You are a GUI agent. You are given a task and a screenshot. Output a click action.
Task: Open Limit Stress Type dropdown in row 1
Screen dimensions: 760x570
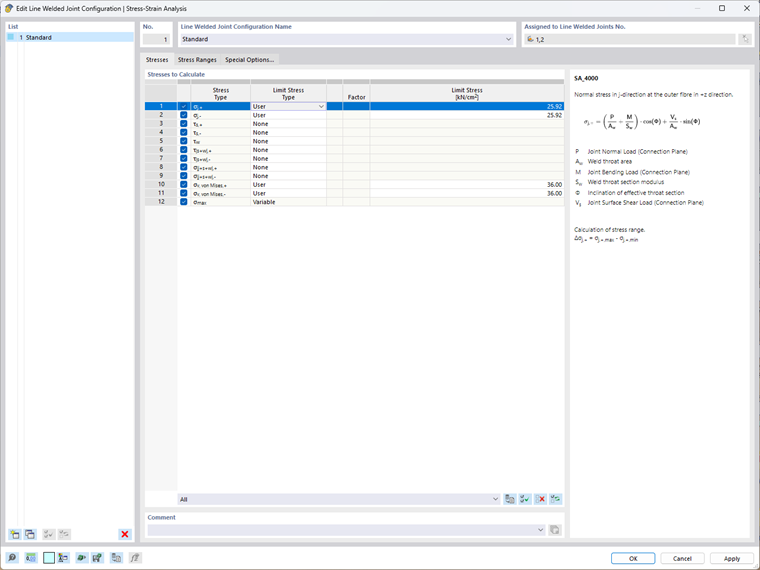(321, 106)
